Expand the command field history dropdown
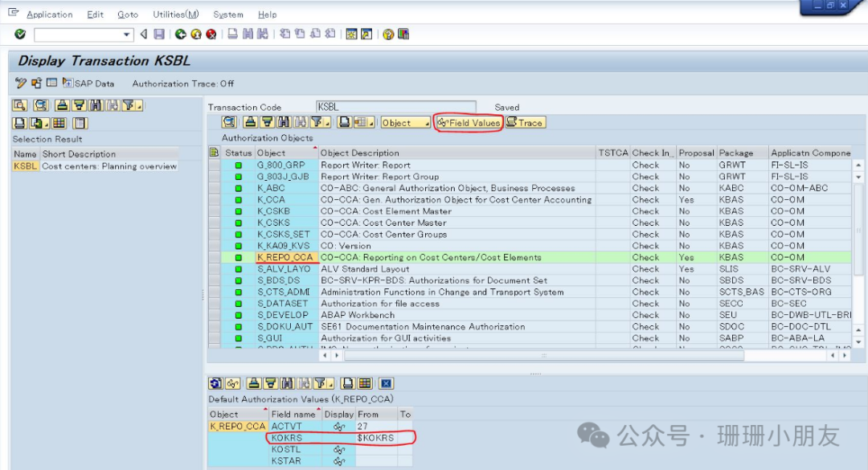Viewport: 868px width, 470px height. pyautogui.click(x=127, y=35)
